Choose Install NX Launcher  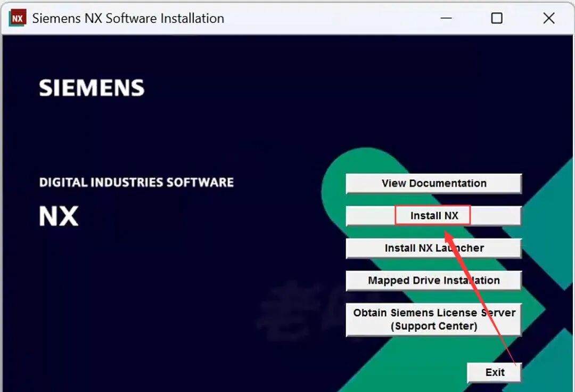point(433,248)
